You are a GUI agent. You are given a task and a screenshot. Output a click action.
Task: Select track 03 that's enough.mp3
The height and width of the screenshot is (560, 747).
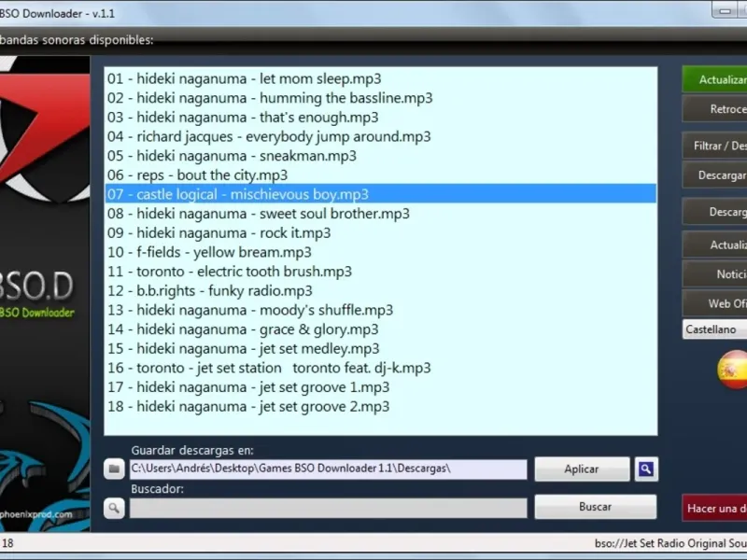380,118
